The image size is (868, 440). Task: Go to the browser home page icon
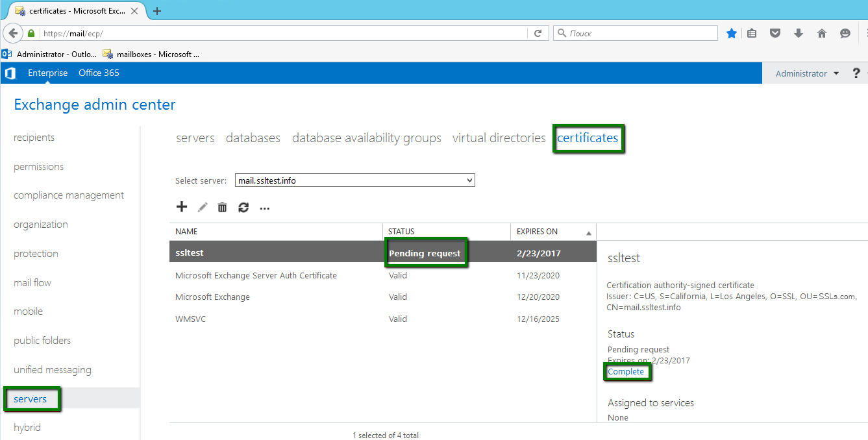click(822, 33)
